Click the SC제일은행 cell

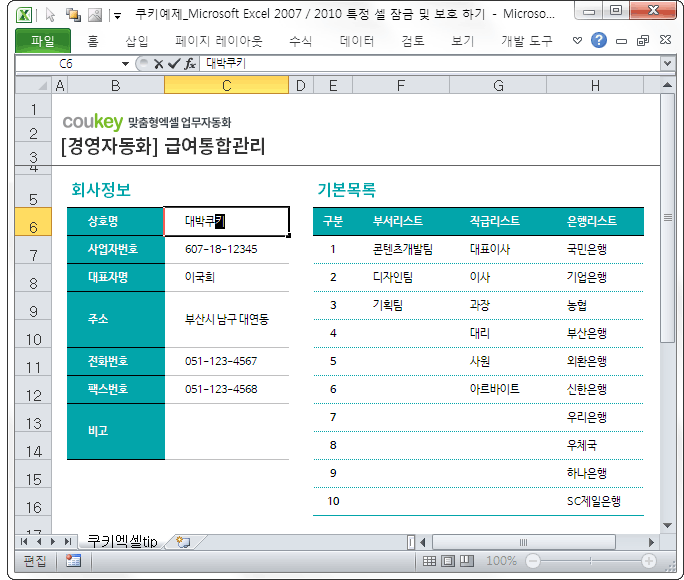(x=593, y=501)
